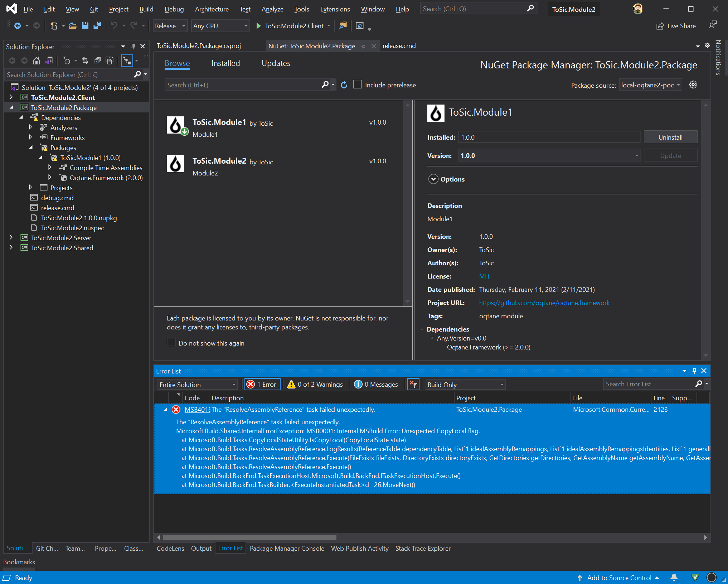Refresh the NuGet search results
This screenshot has width=728, height=584.
pos(344,85)
